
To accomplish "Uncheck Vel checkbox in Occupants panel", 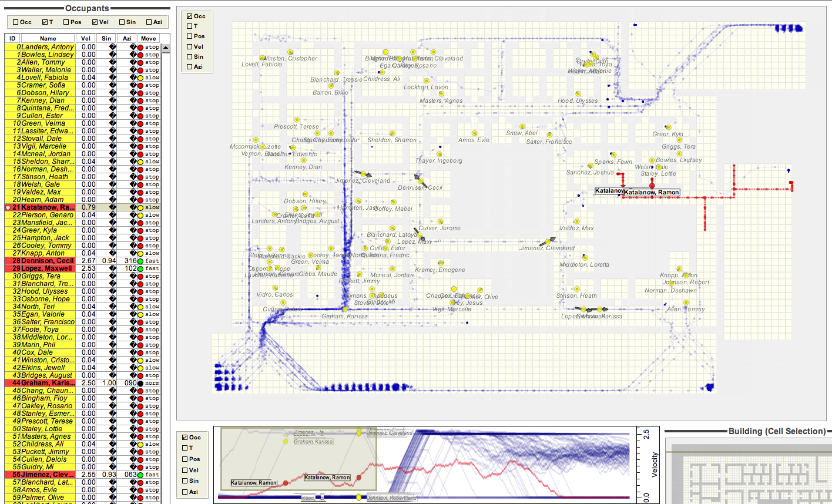I will (95, 22).
